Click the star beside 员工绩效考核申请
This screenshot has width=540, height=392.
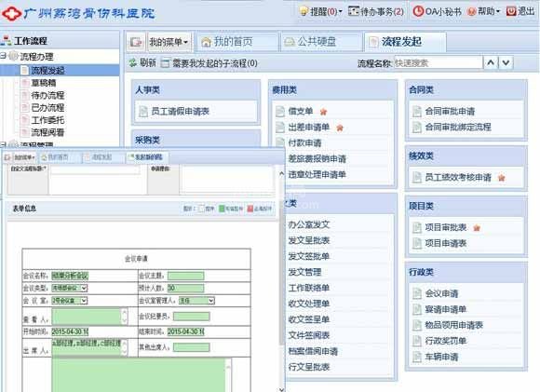click(x=502, y=178)
